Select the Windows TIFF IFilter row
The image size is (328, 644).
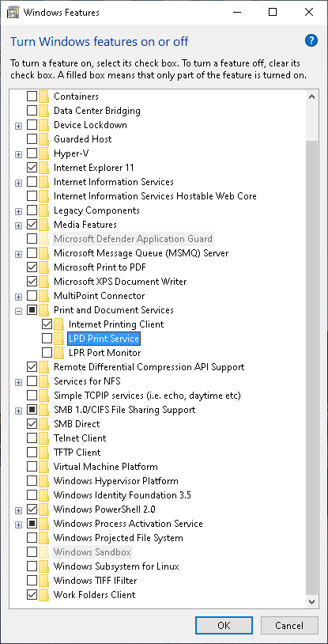96,581
